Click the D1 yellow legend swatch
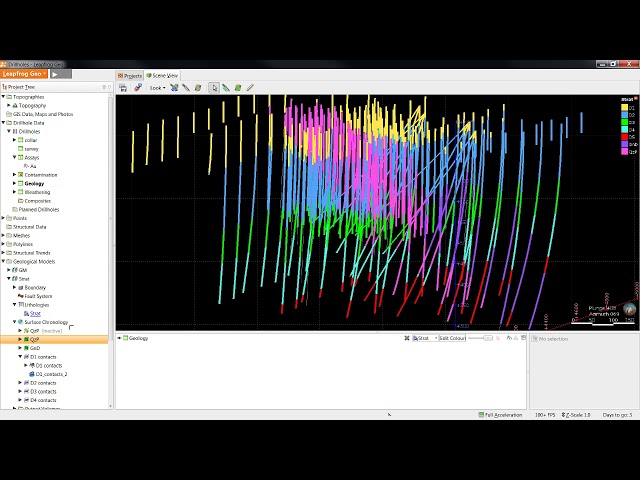 [624, 108]
